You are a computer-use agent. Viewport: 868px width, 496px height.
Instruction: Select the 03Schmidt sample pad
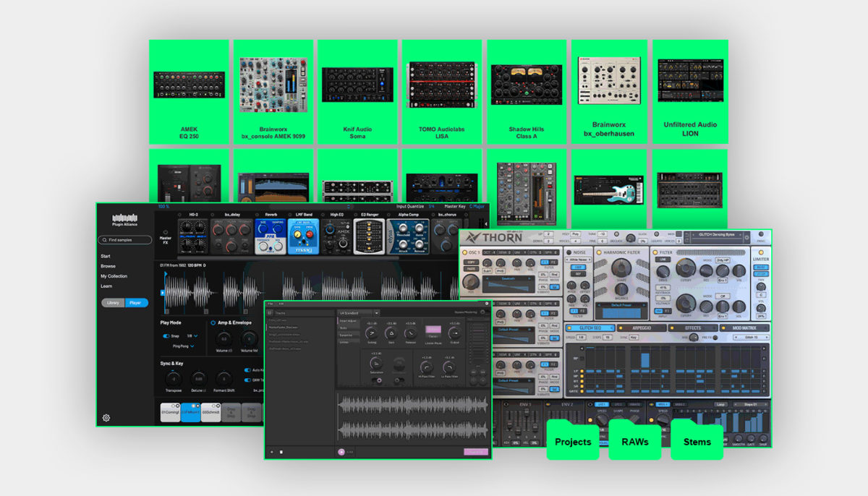(211, 412)
